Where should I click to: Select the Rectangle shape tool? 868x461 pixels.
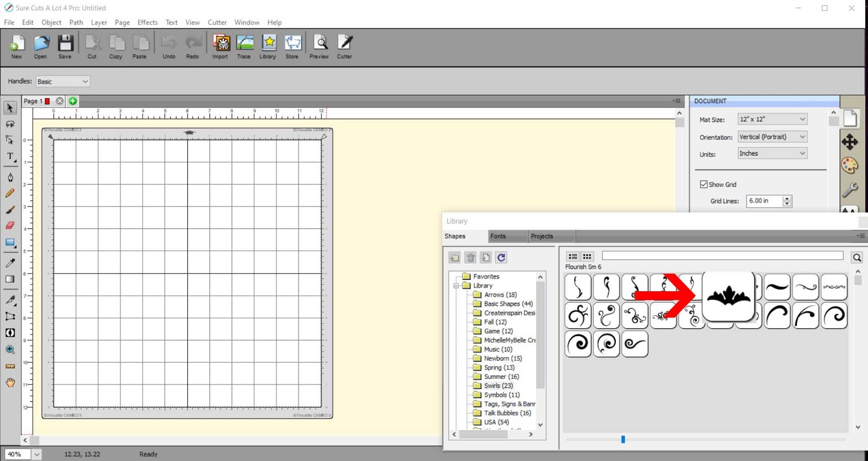[x=10, y=242]
